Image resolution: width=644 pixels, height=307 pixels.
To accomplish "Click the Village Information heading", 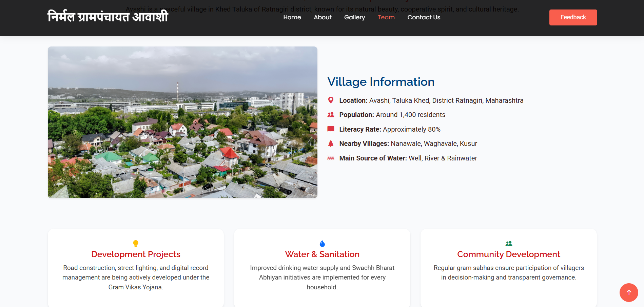I will [381, 82].
